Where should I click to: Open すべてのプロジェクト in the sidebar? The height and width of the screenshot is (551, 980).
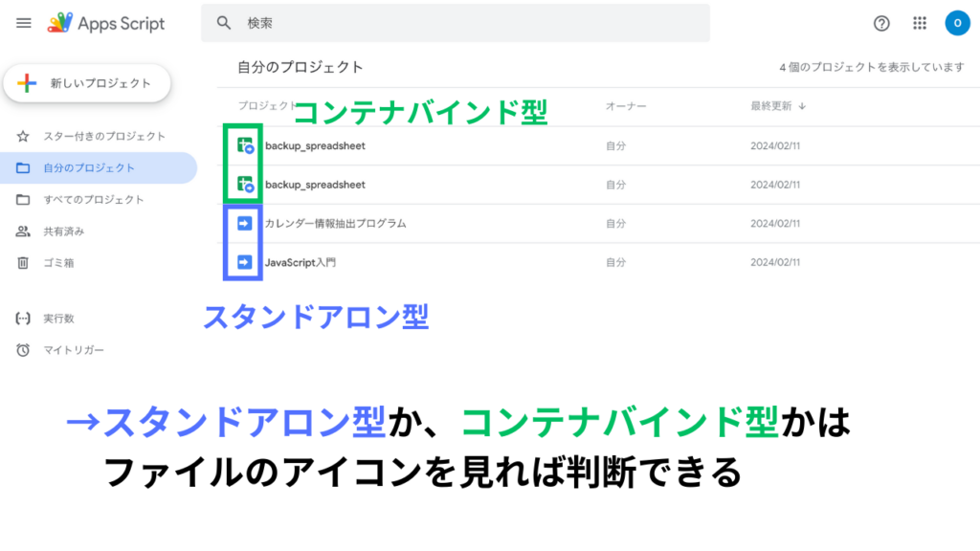(93, 200)
